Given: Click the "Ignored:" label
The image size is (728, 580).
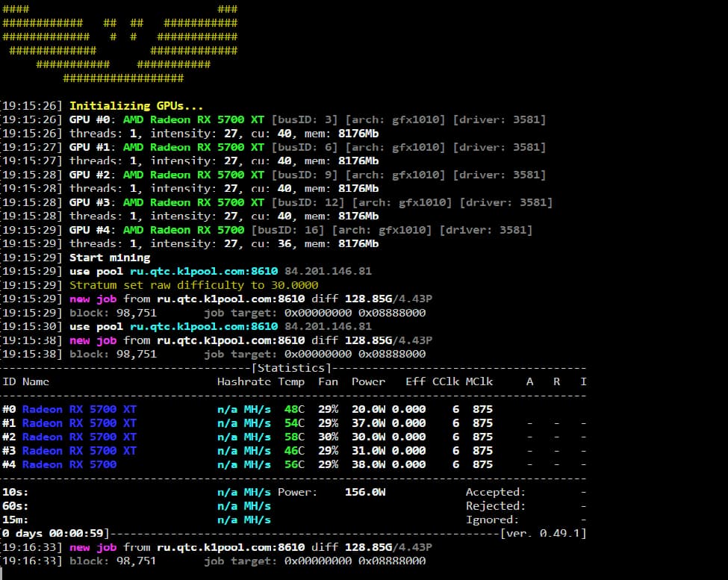Looking at the screenshot, I should (492, 520).
